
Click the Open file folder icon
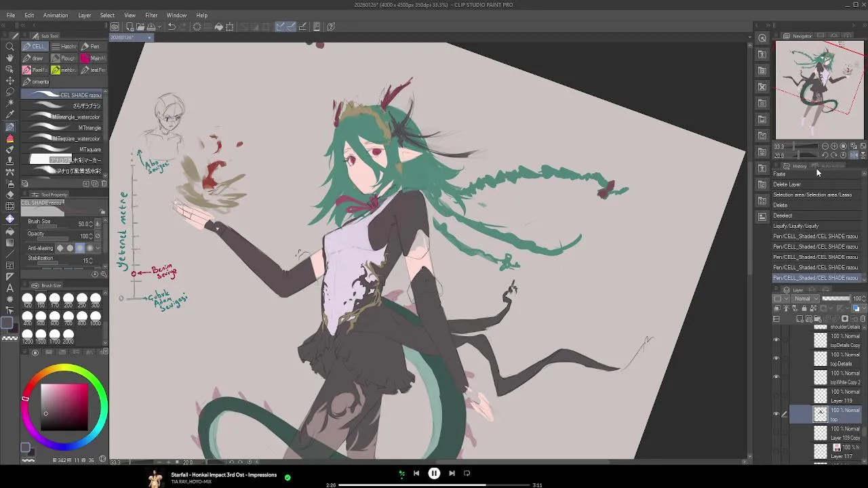tap(140, 27)
